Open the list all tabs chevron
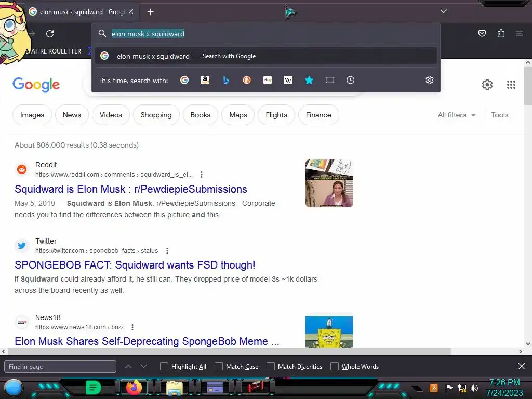Viewport: 532px width, 399px height. coord(444,11)
